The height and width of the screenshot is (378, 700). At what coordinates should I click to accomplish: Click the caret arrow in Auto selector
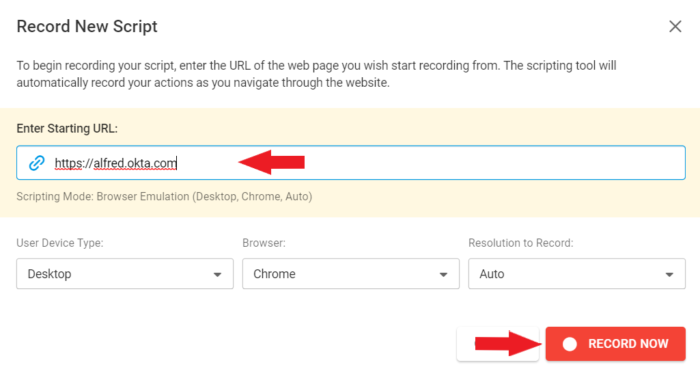pyautogui.click(x=669, y=274)
